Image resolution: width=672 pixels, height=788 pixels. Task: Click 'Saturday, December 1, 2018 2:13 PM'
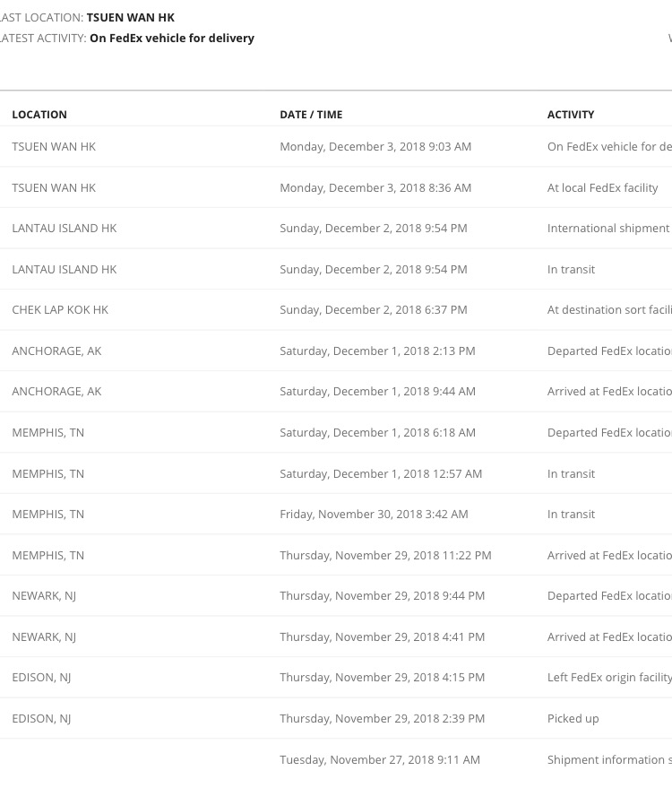[377, 351]
